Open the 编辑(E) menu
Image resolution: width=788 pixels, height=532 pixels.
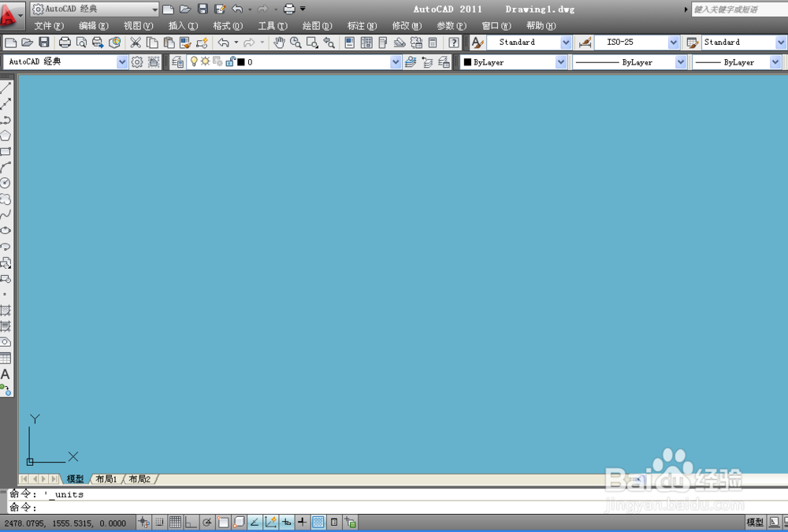[94, 26]
